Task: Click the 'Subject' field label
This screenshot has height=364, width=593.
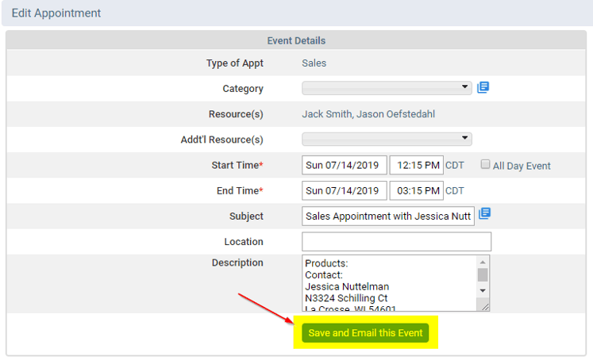Action: (x=246, y=216)
